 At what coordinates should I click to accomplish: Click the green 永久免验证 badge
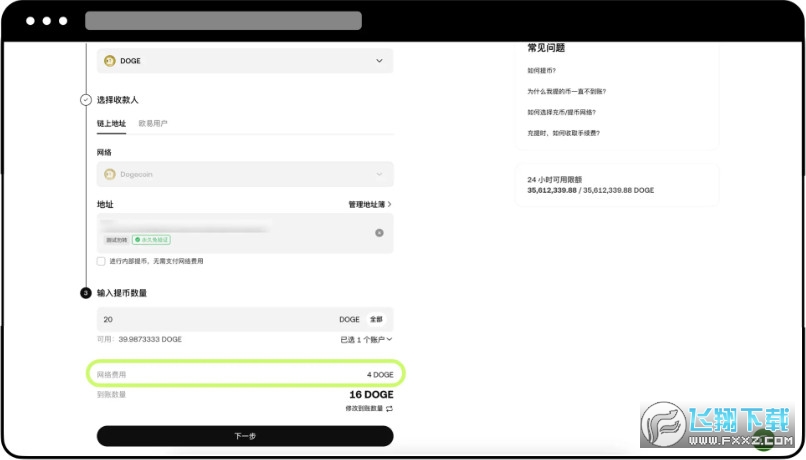coord(151,240)
